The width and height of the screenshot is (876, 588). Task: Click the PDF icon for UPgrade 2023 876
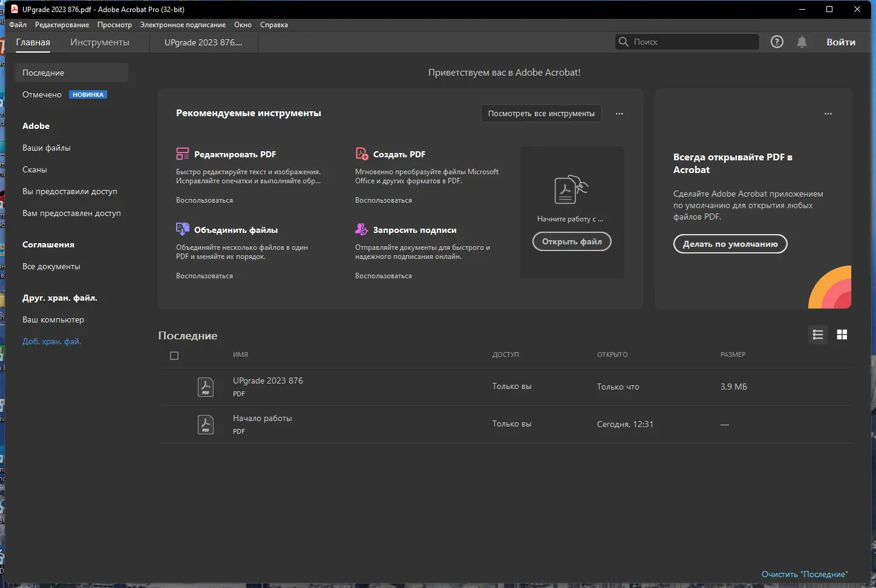(x=206, y=387)
